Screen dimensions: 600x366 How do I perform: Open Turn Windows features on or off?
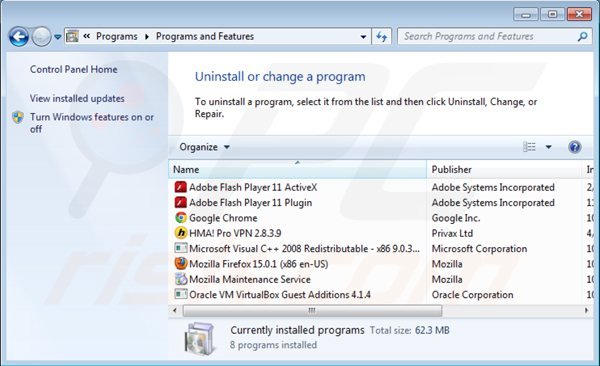(92, 123)
